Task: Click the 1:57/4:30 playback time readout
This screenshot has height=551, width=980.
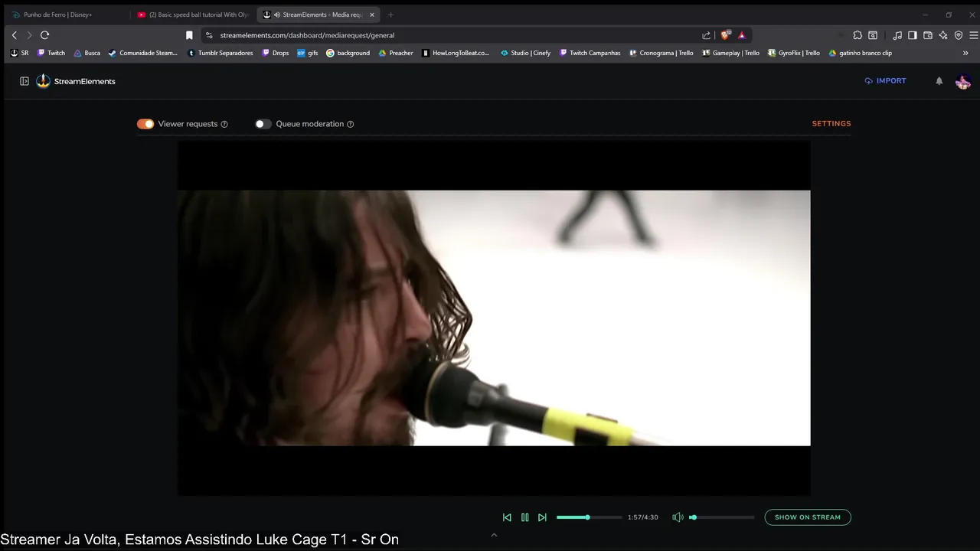Action: click(x=642, y=517)
